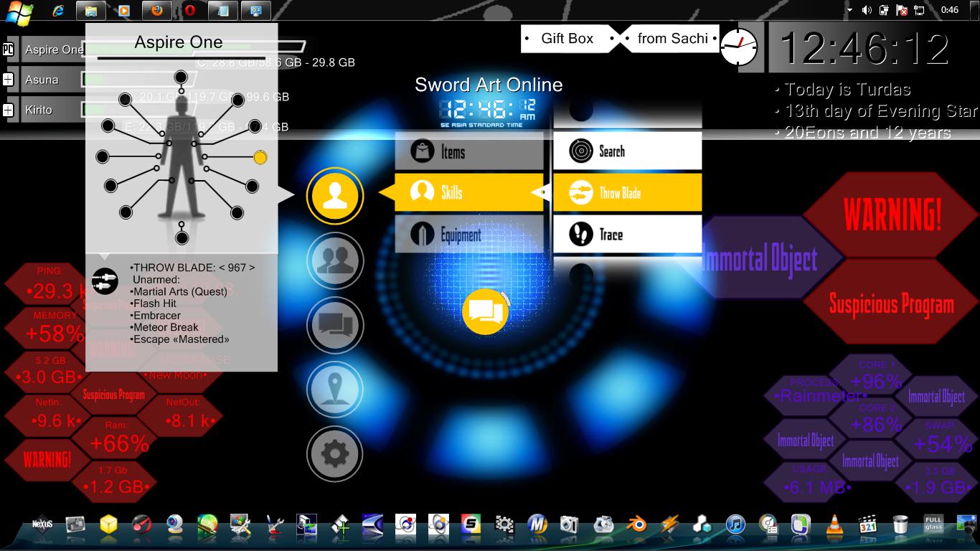Click the Meteor Break skill text
980x551 pixels.
[164, 327]
